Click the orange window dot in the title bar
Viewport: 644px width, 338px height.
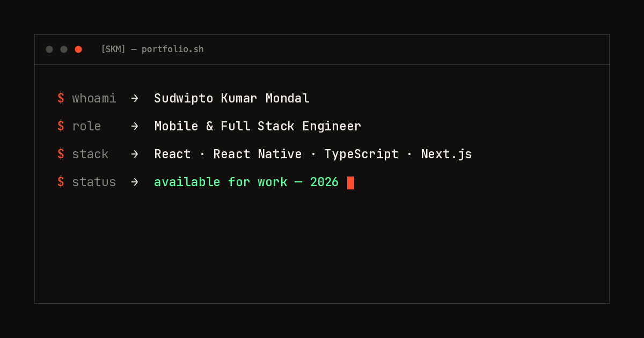[x=78, y=49]
